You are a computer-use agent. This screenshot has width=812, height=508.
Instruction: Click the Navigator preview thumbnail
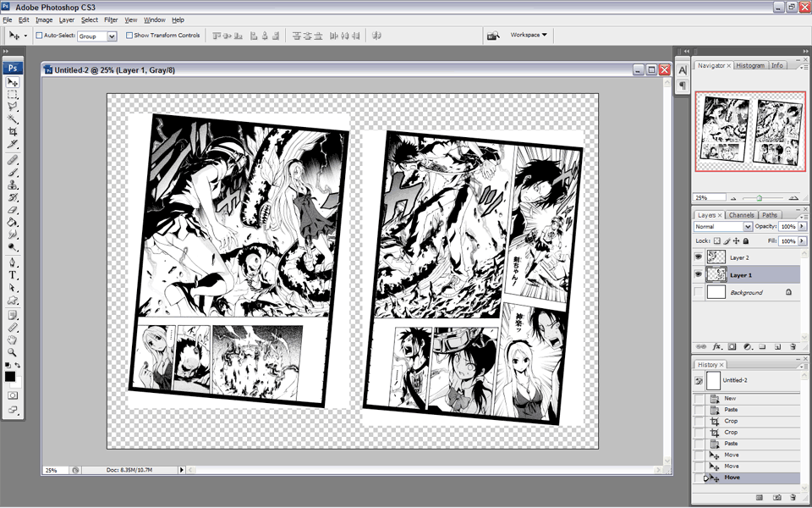(750, 132)
